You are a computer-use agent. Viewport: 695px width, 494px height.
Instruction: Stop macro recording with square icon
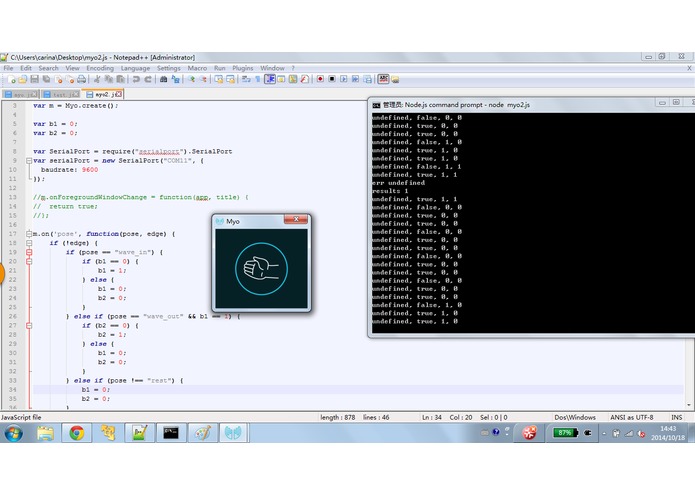(x=332, y=79)
